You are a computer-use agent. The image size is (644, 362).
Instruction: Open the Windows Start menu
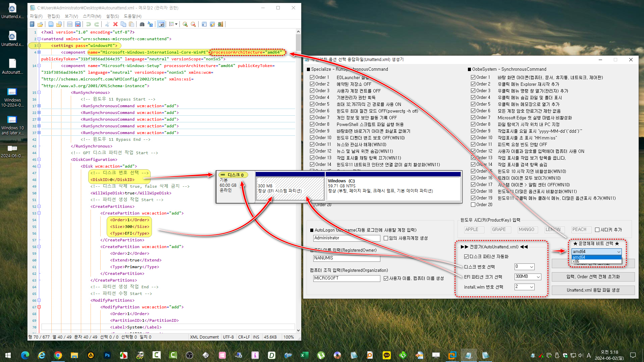(8, 355)
